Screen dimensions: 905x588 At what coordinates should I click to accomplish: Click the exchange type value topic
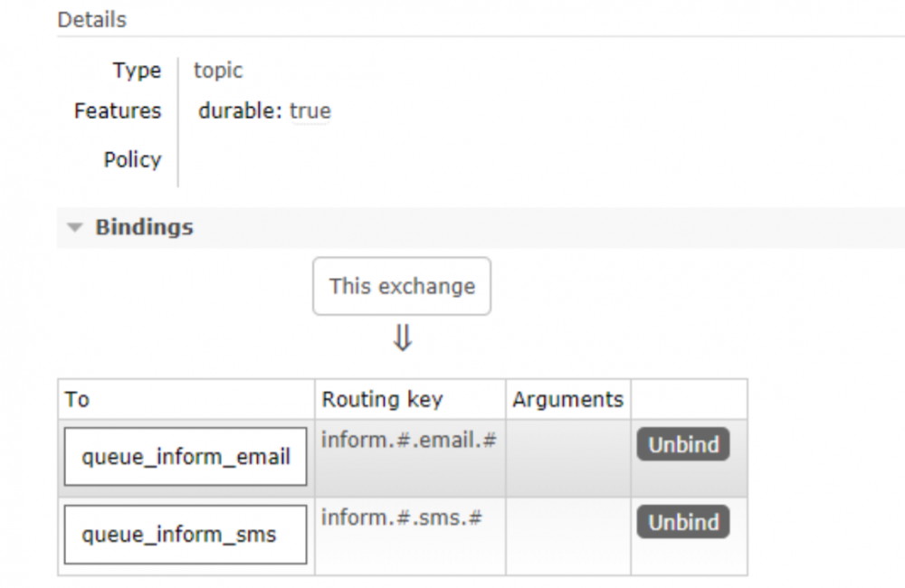click(x=217, y=71)
